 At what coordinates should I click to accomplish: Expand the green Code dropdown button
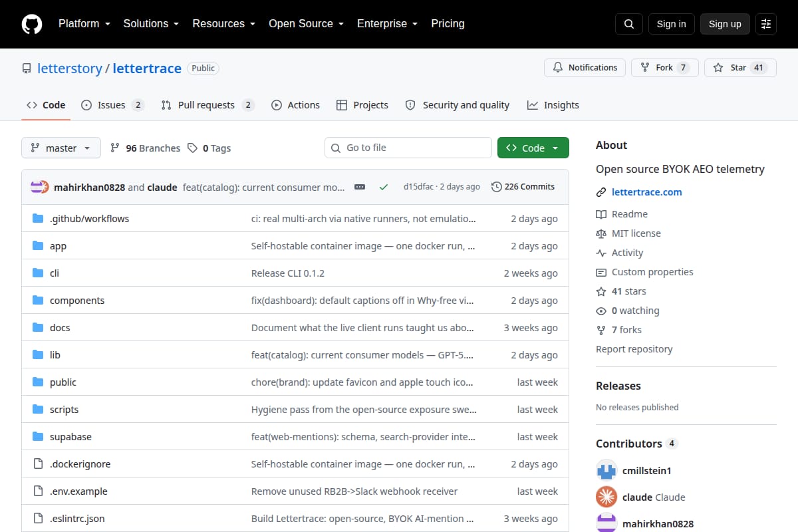(x=533, y=148)
